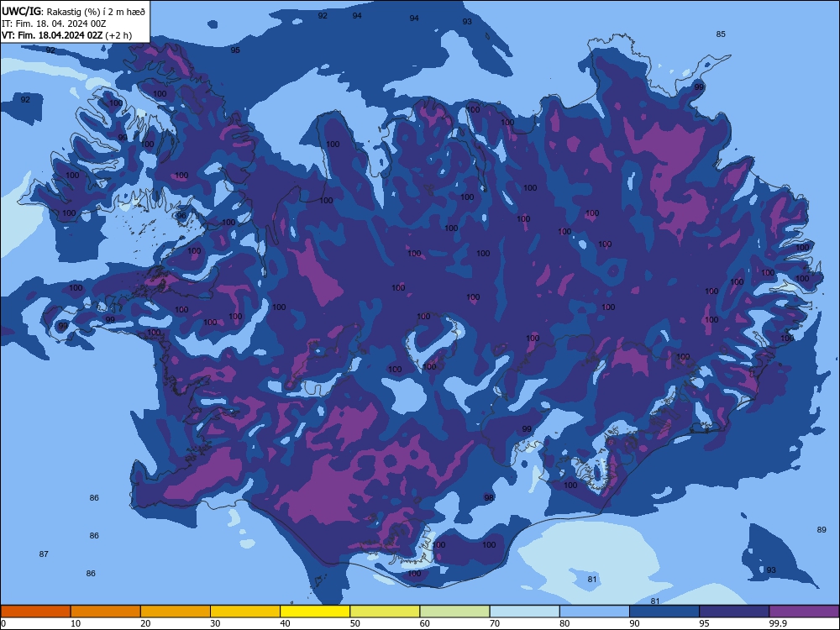The width and height of the screenshot is (840, 630).
Task: Click the legend label '99.9'
Action: pyautogui.click(x=778, y=623)
